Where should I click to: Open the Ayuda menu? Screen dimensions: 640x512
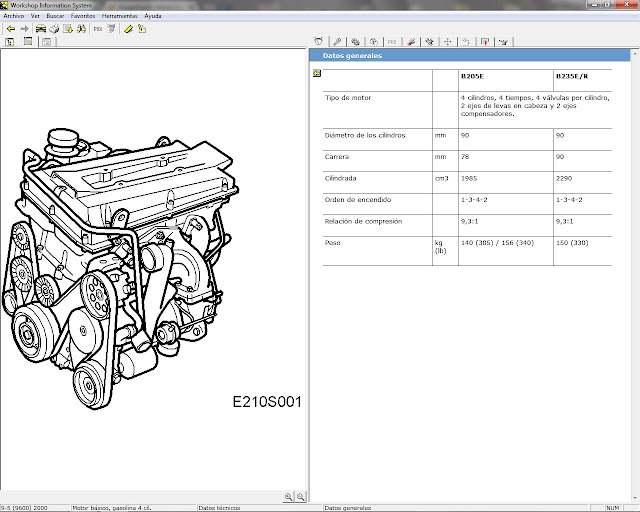tap(153, 16)
